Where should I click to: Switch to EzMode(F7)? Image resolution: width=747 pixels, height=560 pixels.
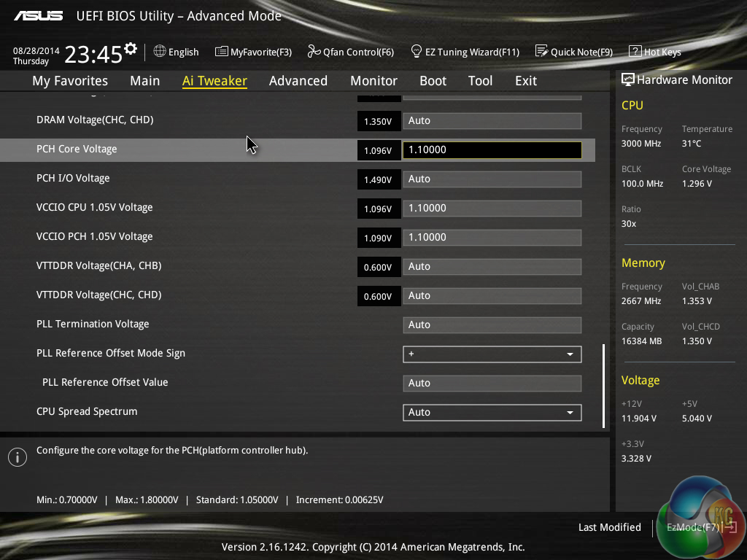point(693,527)
